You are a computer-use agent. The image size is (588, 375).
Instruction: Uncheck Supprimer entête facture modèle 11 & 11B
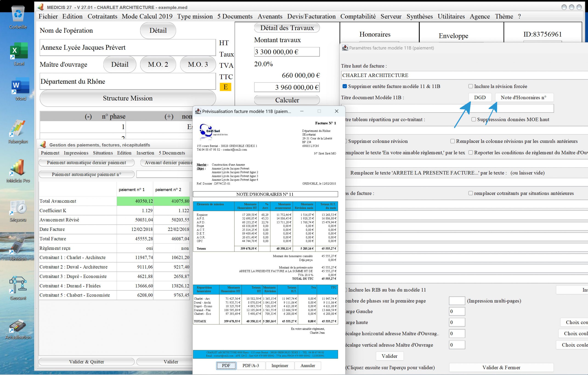[345, 86]
